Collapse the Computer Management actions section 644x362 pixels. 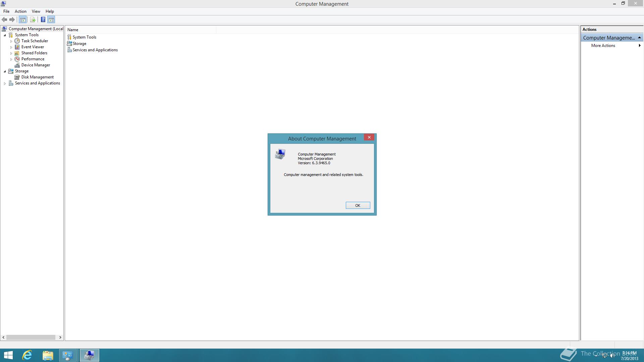(x=639, y=38)
